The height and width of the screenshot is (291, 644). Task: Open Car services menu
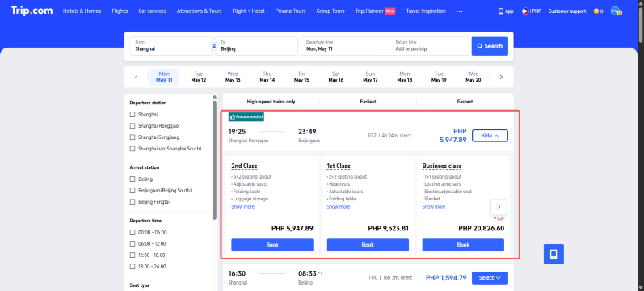point(153,11)
